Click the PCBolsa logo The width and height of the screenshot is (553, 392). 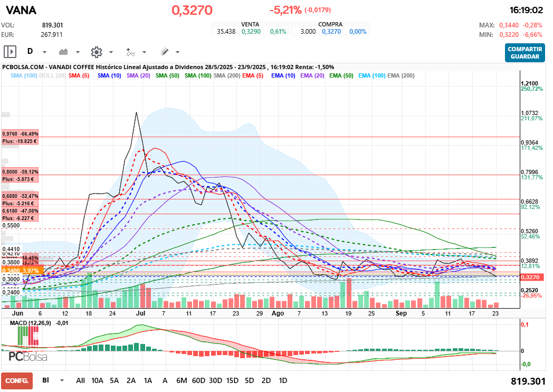(x=28, y=357)
